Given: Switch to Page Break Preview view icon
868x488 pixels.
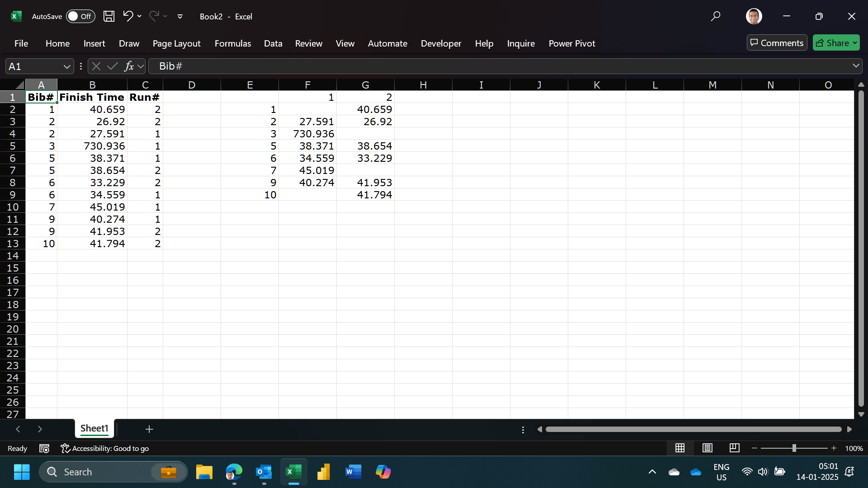Looking at the screenshot, I should click(735, 448).
